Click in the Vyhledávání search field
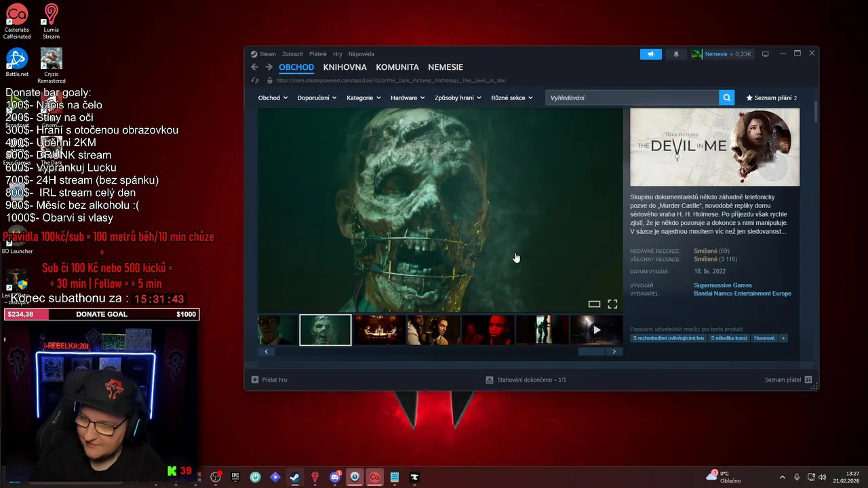The height and width of the screenshot is (488, 868). [x=632, y=98]
